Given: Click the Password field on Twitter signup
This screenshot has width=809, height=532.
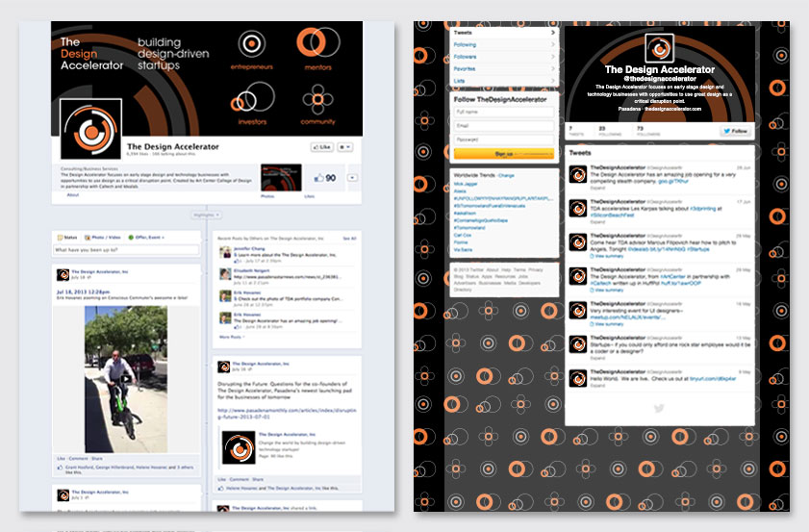Looking at the screenshot, I should [503, 139].
